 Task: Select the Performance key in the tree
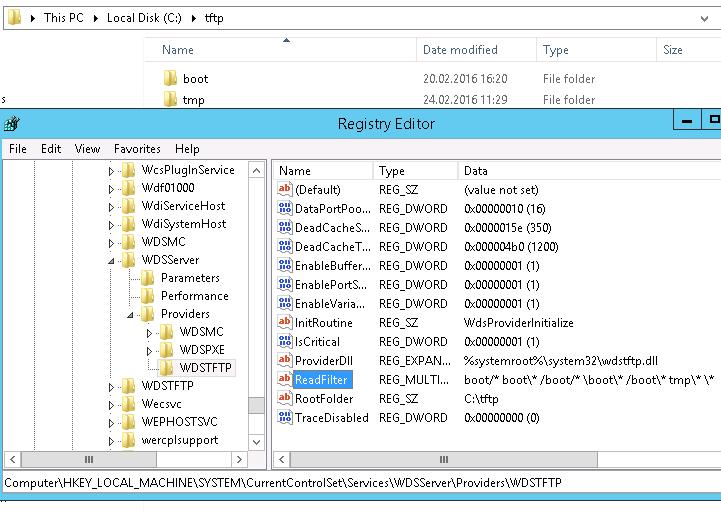click(x=194, y=296)
